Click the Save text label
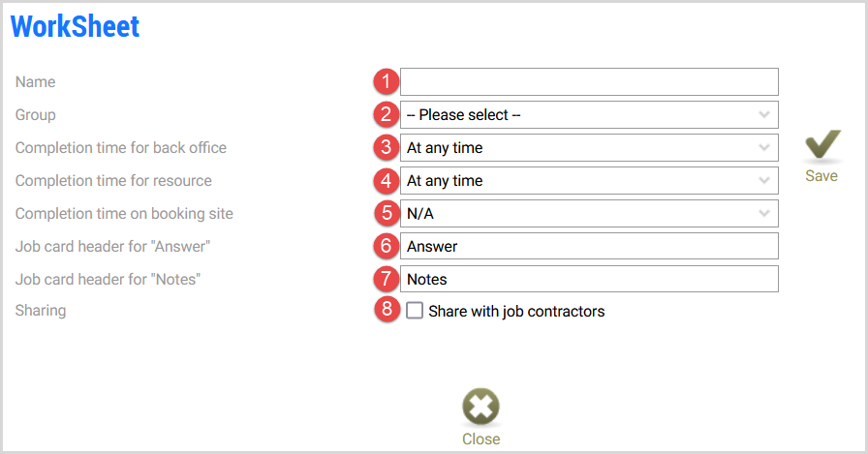This screenshot has height=454, width=868. click(x=821, y=176)
